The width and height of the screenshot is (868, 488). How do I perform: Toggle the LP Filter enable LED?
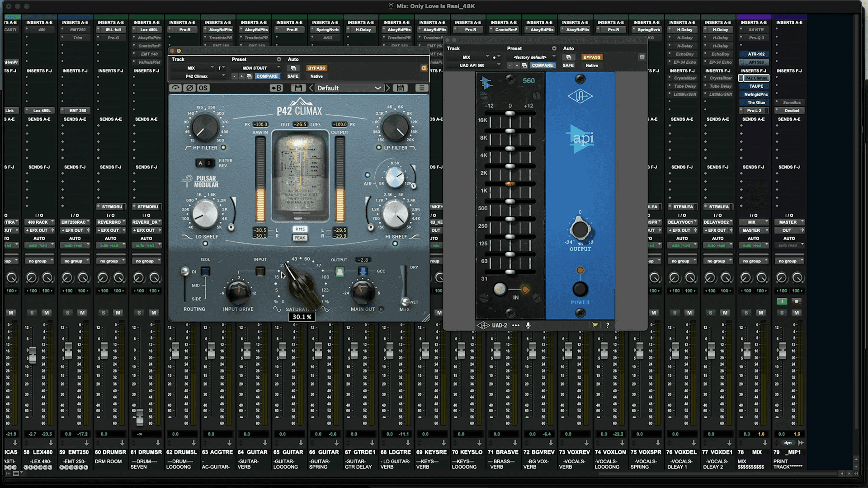(x=379, y=148)
